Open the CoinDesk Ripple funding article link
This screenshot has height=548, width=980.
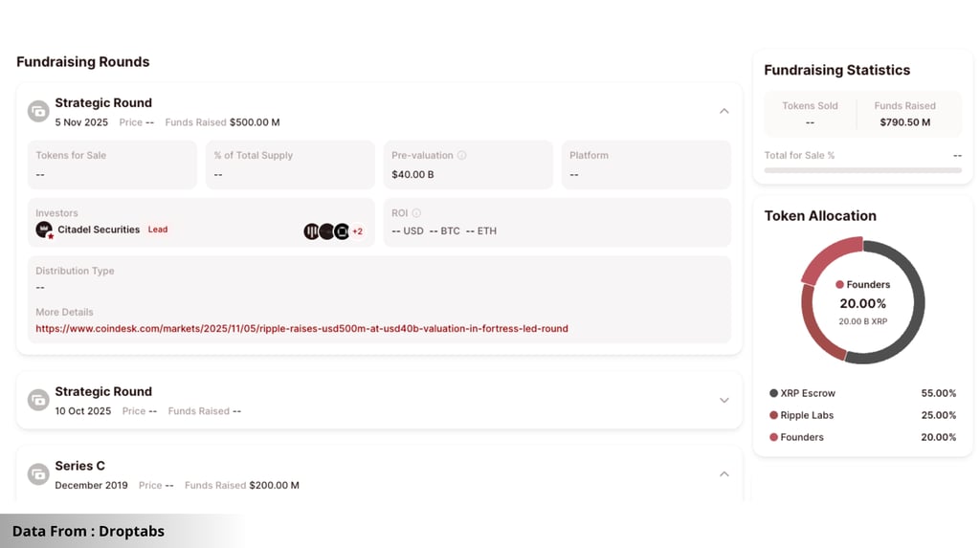[x=301, y=329]
